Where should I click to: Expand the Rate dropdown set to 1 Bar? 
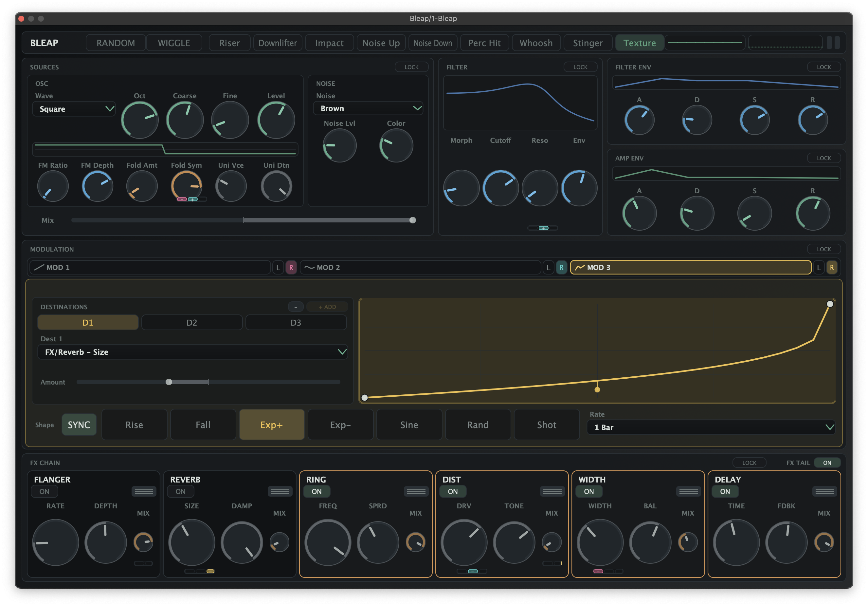tap(710, 427)
